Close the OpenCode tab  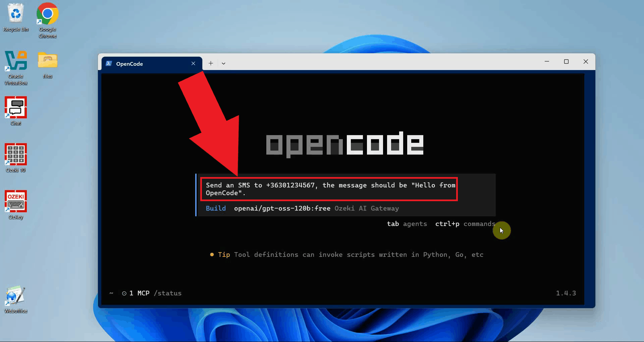point(193,63)
